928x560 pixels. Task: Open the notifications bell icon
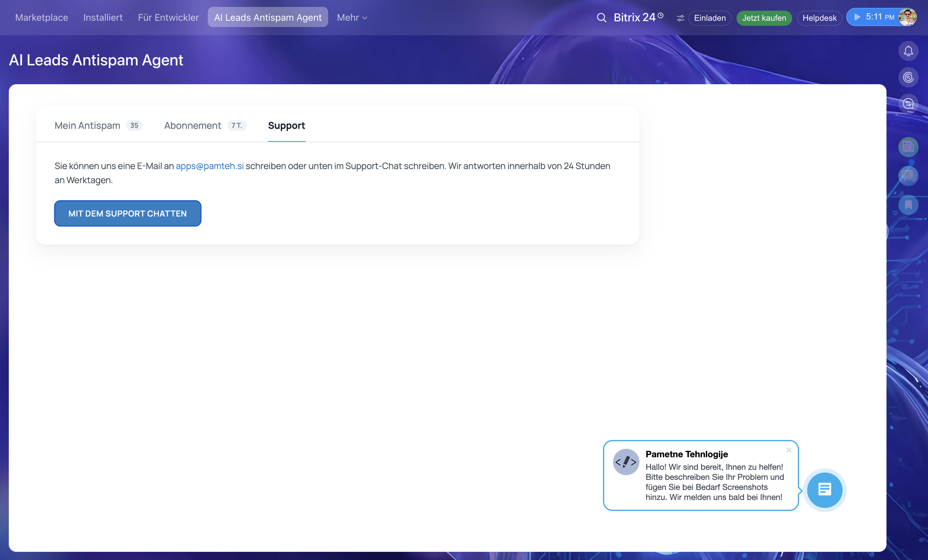[908, 51]
